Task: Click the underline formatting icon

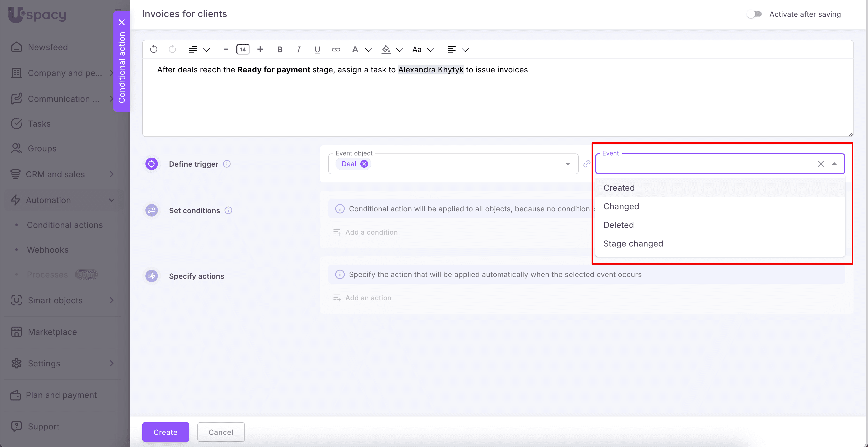Action: [317, 50]
